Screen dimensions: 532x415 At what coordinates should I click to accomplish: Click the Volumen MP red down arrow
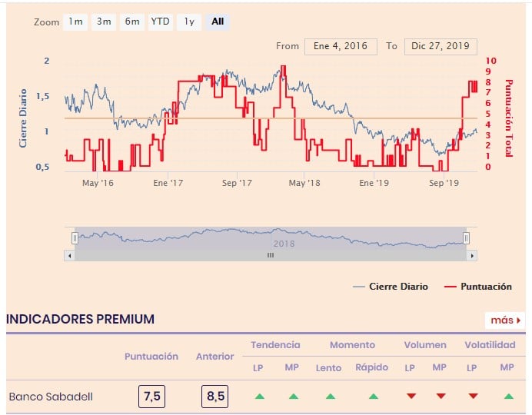point(441,396)
